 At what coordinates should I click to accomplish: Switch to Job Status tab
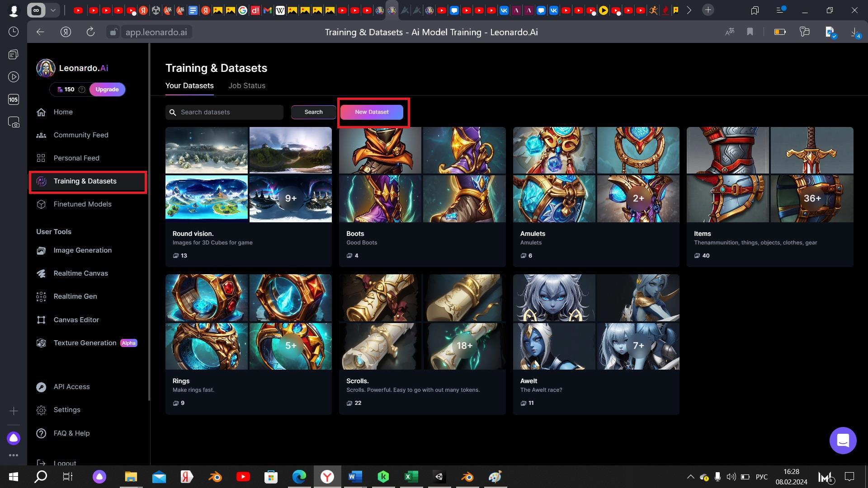pyautogui.click(x=246, y=86)
